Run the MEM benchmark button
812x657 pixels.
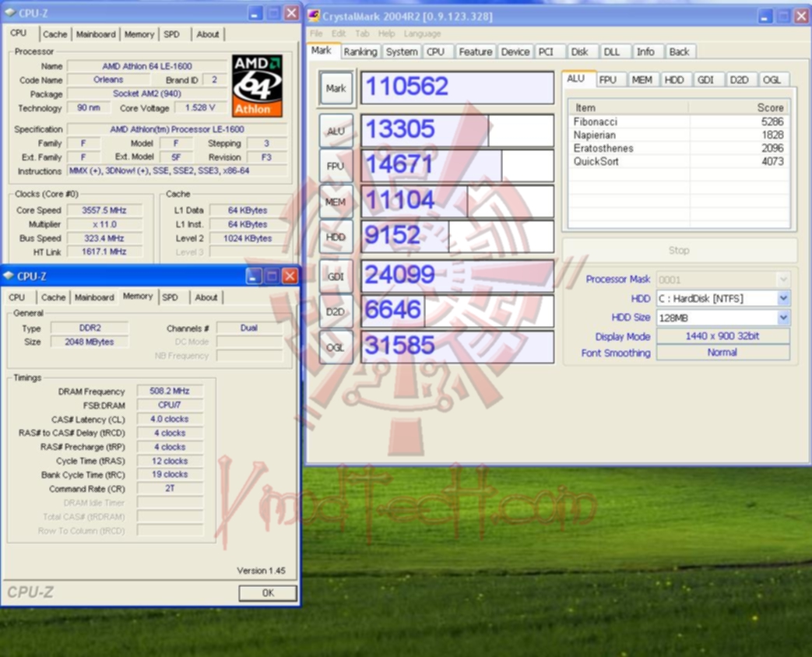[x=336, y=202]
